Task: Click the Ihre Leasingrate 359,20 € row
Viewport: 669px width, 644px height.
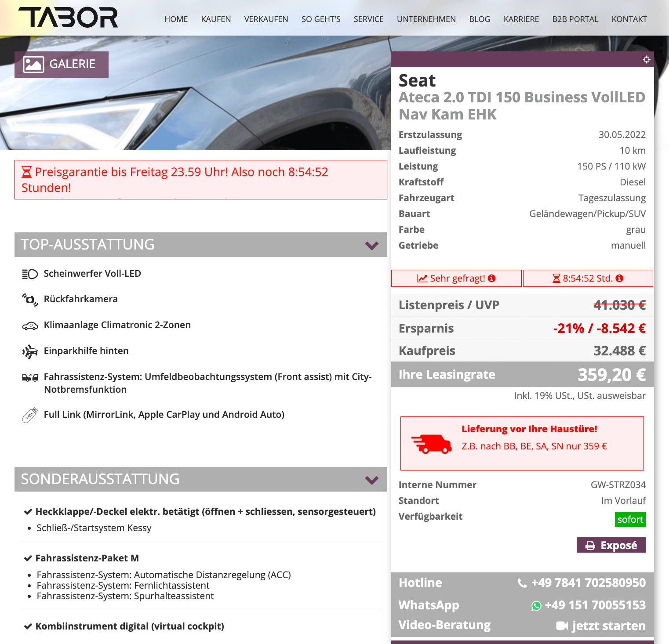Action: [x=522, y=374]
